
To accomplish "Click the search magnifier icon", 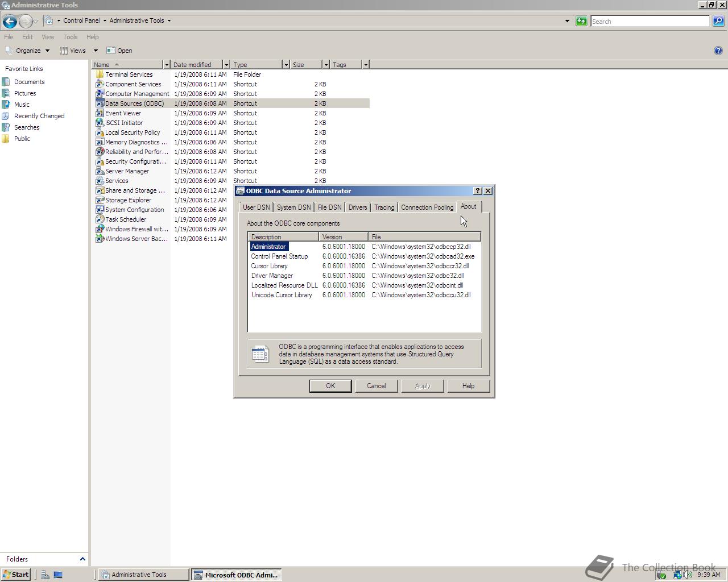I will [x=718, y=21].
